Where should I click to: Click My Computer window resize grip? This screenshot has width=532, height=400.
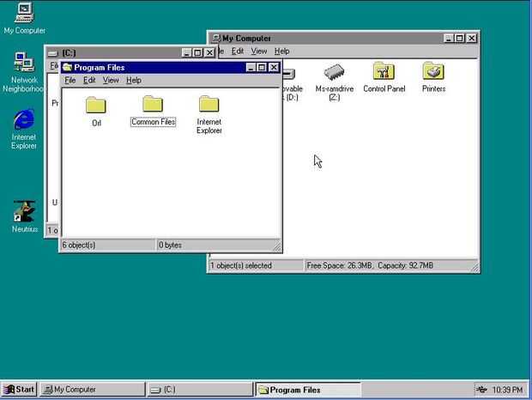click(x=475, y=268)
